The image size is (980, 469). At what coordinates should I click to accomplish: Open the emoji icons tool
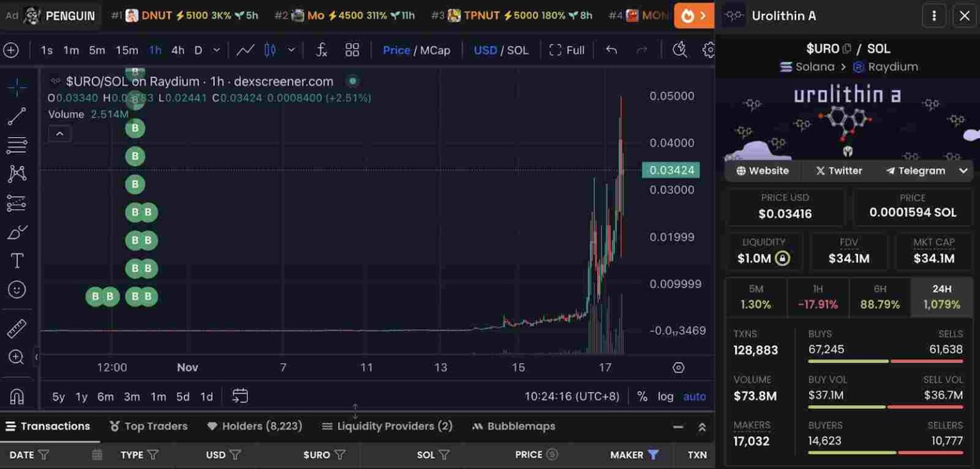[x=17, y=290]
